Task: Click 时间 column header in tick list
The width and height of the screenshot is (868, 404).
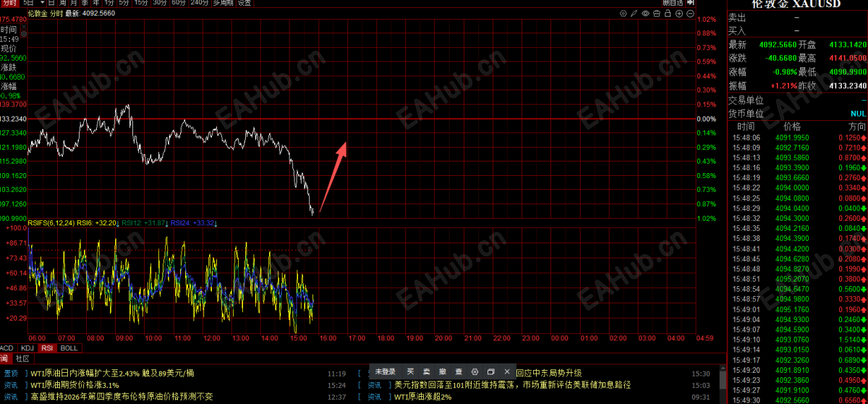Action: [x=745, y=126]
